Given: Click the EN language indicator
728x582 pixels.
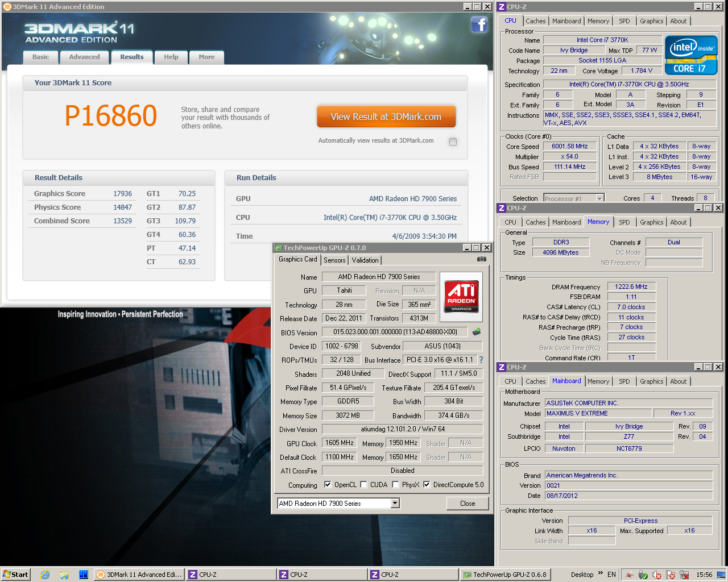Looking at the screenshot, I should click(x=611, y=575).
